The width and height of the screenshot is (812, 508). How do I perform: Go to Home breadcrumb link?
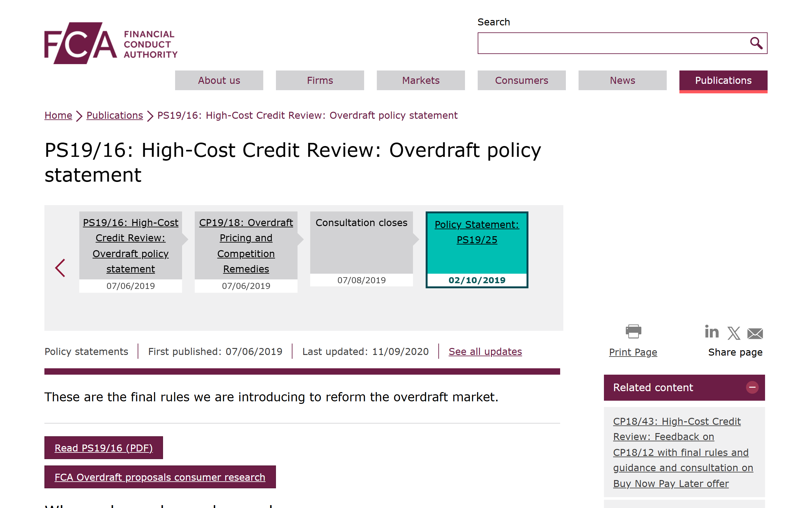click(x=58, y=115)
